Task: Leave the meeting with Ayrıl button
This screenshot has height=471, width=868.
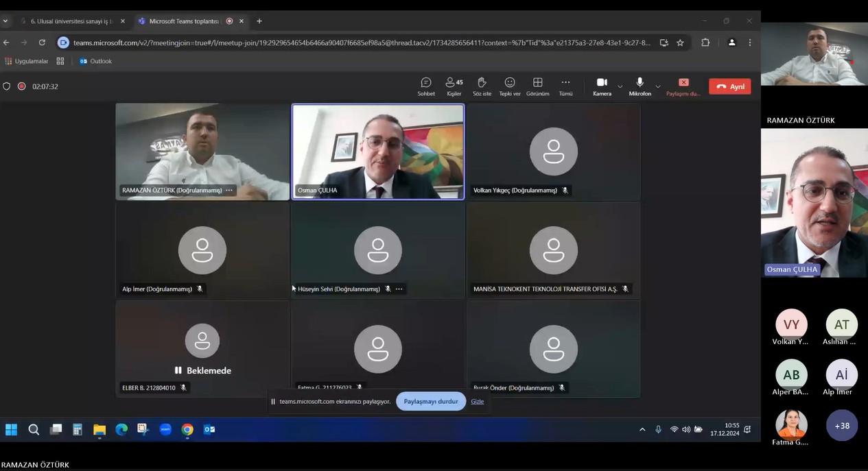Action: coord(729,87)
